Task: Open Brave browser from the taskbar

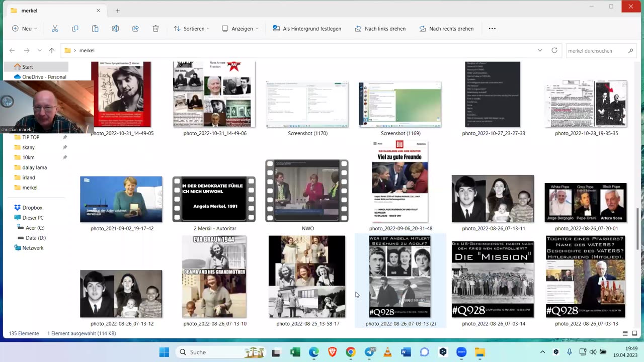Action: point(332,352)
